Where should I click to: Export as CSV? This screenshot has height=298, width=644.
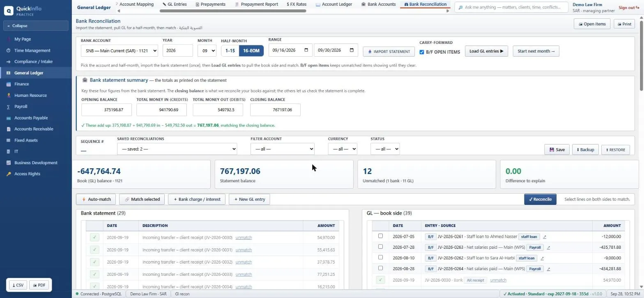point(18,285)
